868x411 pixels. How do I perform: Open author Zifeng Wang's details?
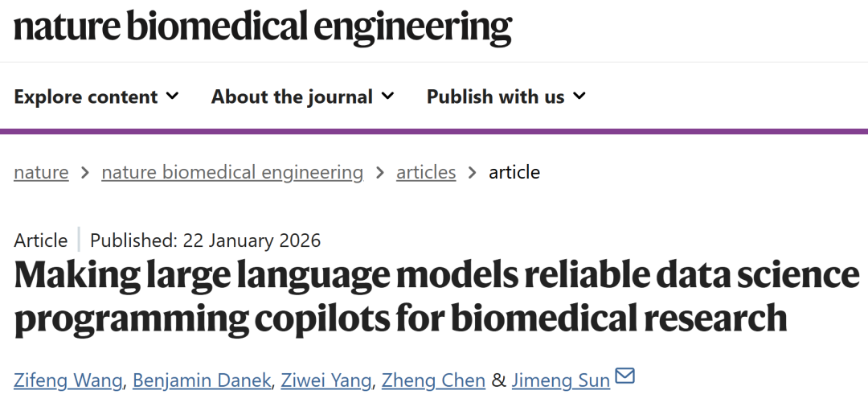pos(68,380)
